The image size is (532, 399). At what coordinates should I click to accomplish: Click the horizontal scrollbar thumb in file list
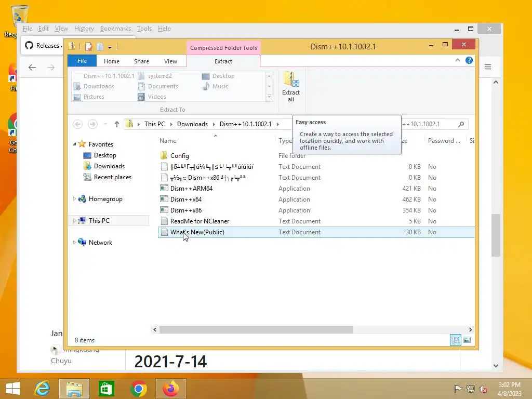(x=256, y=329)
